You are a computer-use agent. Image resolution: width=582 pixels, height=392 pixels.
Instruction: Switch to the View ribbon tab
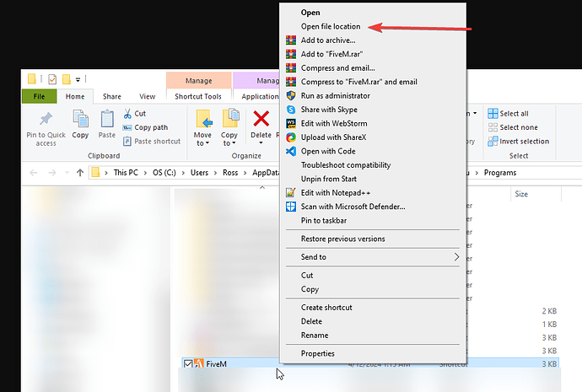tap(147, 96)
